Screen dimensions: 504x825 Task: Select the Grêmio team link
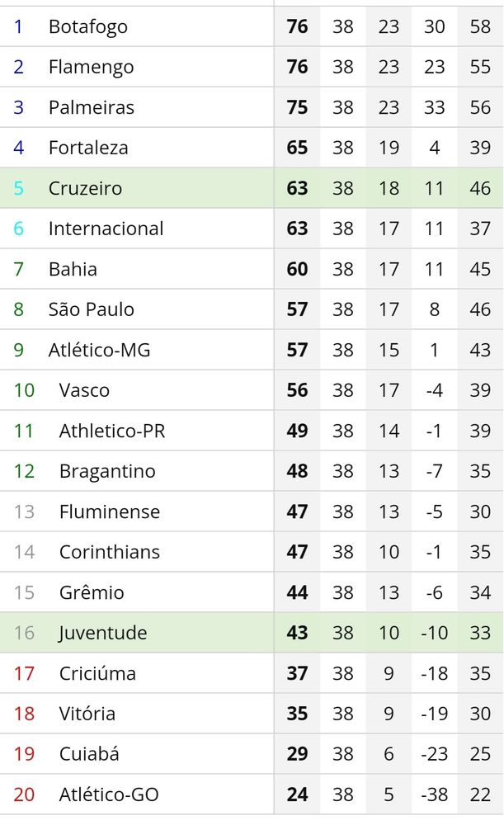[x=92, y=592]
